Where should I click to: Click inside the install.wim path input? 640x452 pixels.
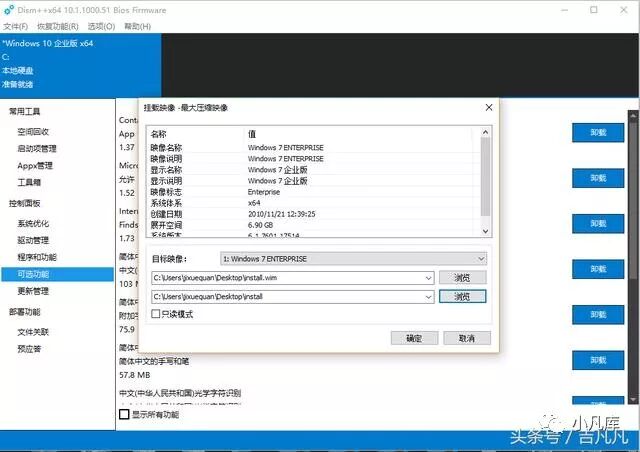click(x=288, y=278)
